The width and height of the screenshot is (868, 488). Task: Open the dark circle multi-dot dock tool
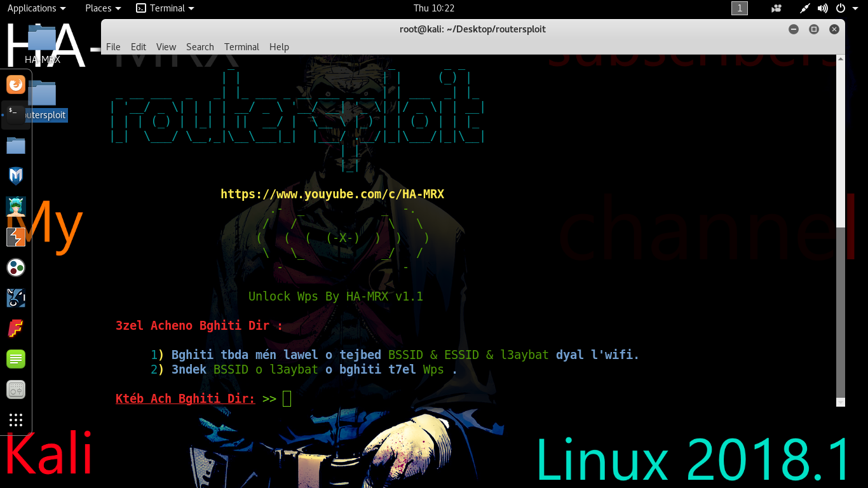tap(15, 268)
